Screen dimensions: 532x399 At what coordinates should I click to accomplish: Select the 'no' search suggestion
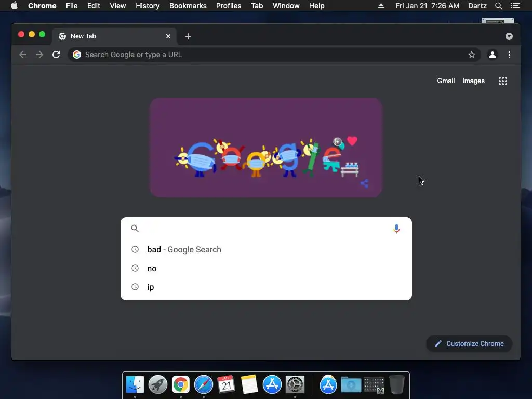click(x=266, y=269)
